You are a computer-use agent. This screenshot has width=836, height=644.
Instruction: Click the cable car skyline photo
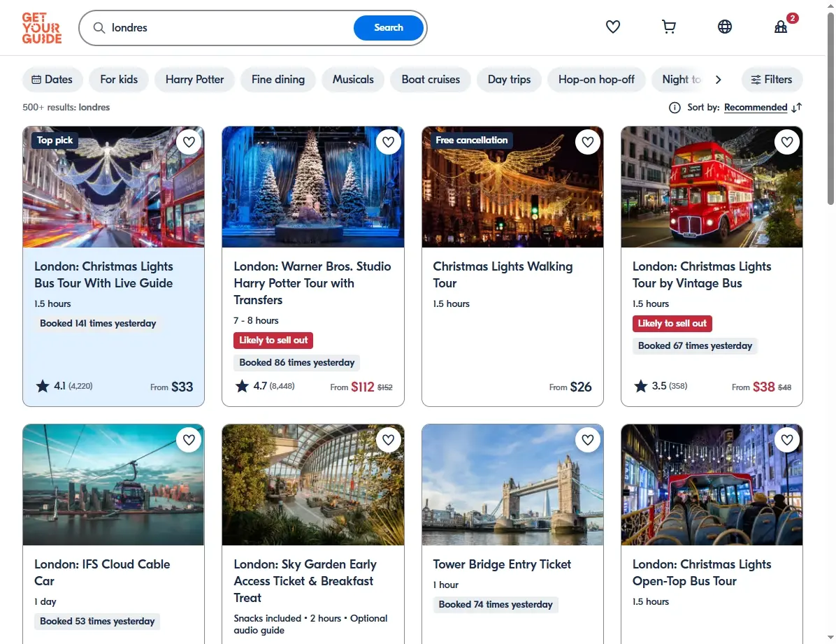tap(113, 485)
